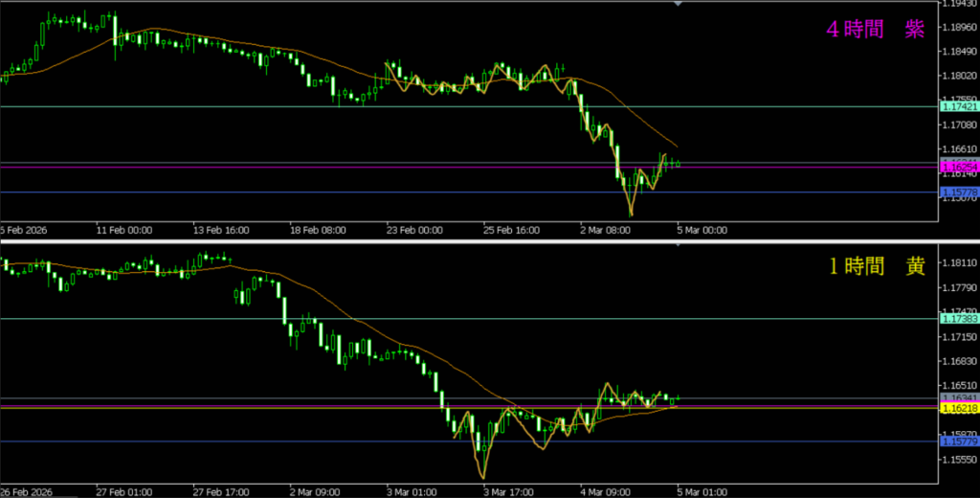Click the 11 Feb 00:00 time label
Viewport: 980px width, 498px height.
[124, 230]
